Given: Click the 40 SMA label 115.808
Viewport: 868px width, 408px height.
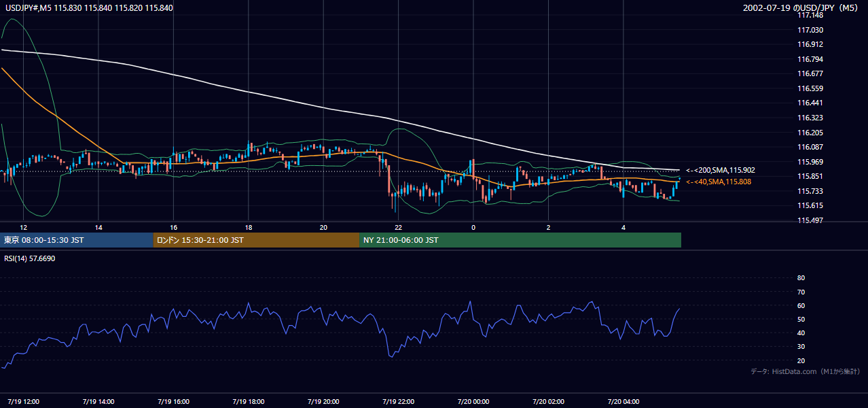Looking at the screenshot, I should (719, 182).
